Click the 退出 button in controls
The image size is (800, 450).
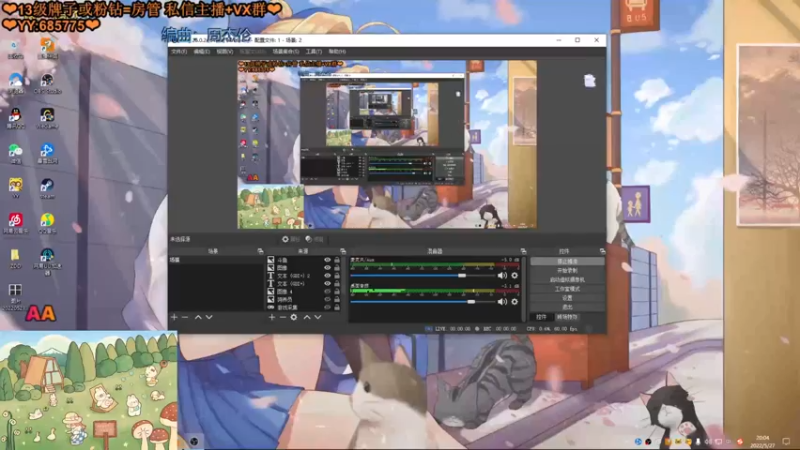tap(567, 307)
